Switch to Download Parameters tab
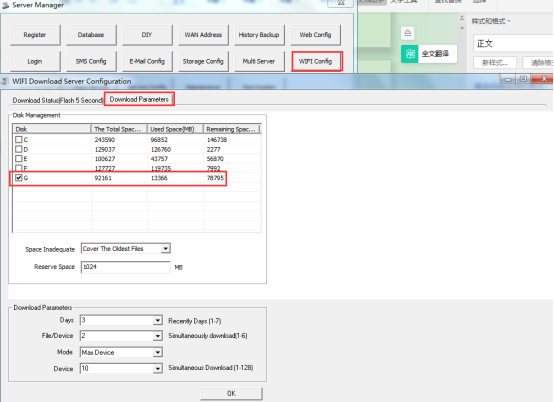554x402 pixels. (139, 99)
